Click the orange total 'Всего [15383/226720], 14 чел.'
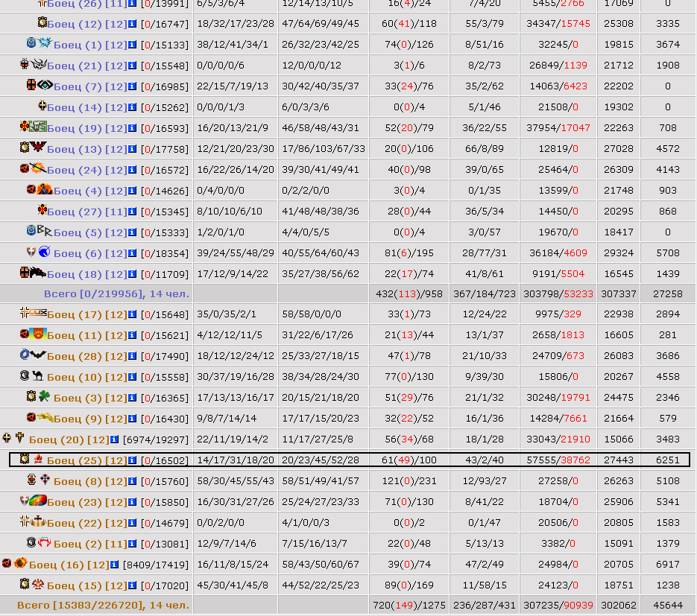 pyautogui.click(x=103, y=606)
